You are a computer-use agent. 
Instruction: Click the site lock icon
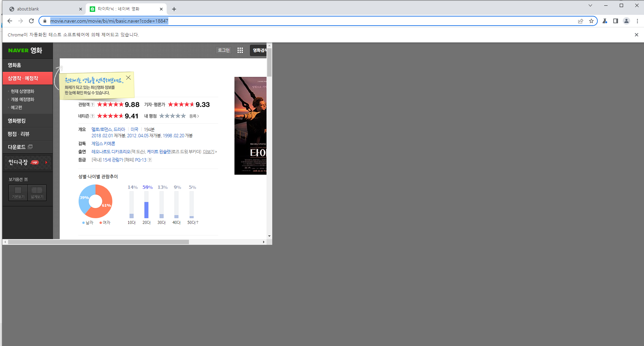[x=45, y=21]
